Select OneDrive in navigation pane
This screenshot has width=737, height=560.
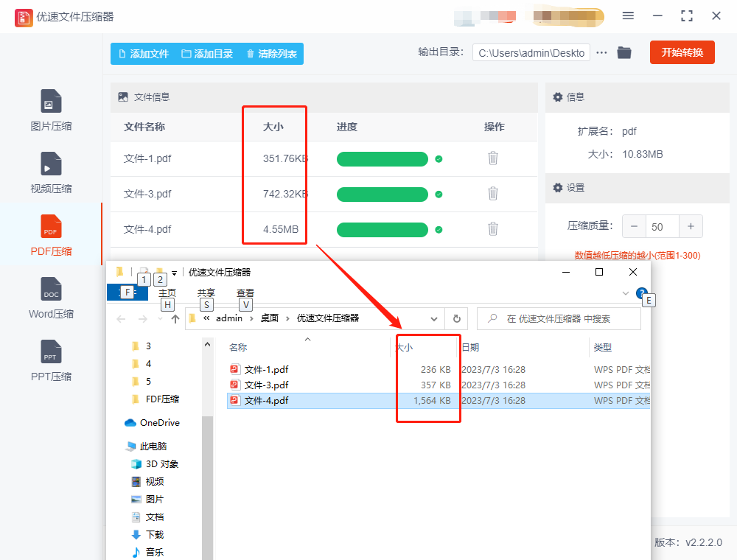point(153,423)
